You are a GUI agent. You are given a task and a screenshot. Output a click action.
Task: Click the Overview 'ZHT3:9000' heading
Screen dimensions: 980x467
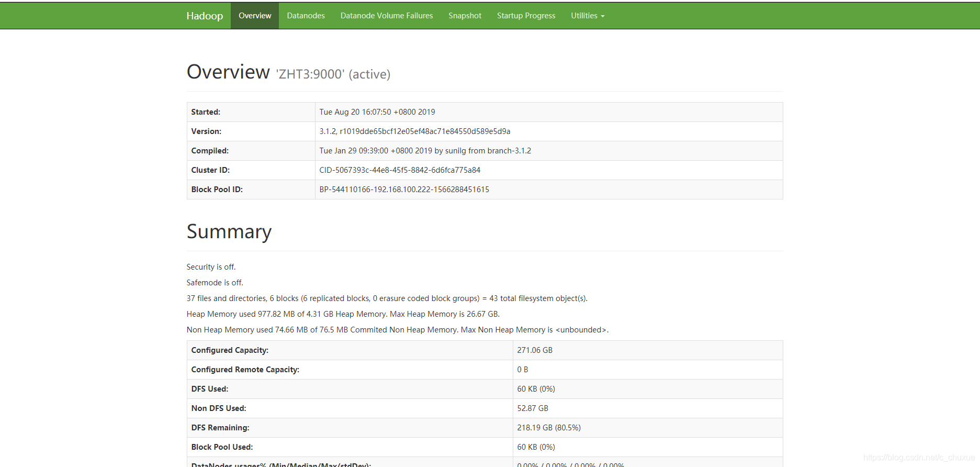pos(288,72)
